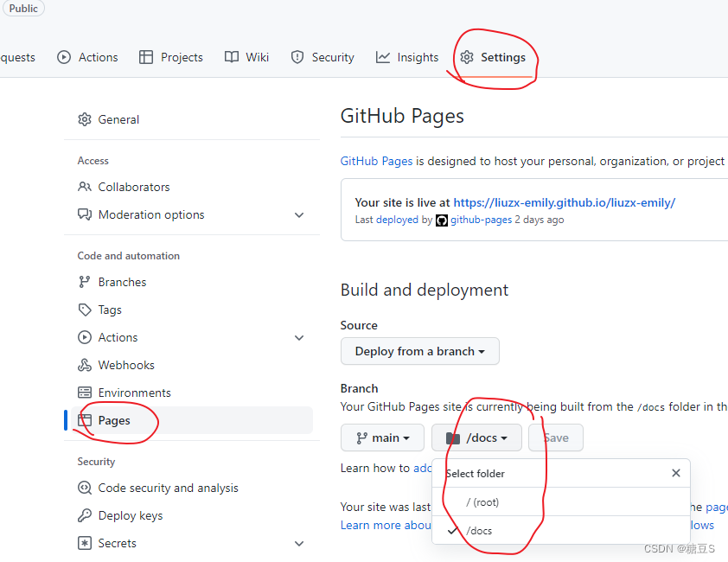Expand the Secrets chevron
728x562 pixels.
click(x=299, y=544)
